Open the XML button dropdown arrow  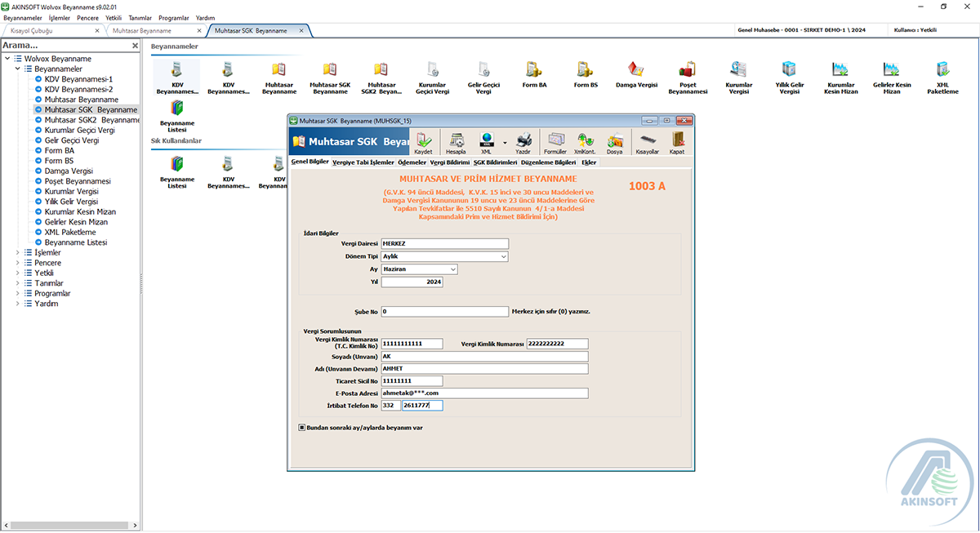point(505,142)
